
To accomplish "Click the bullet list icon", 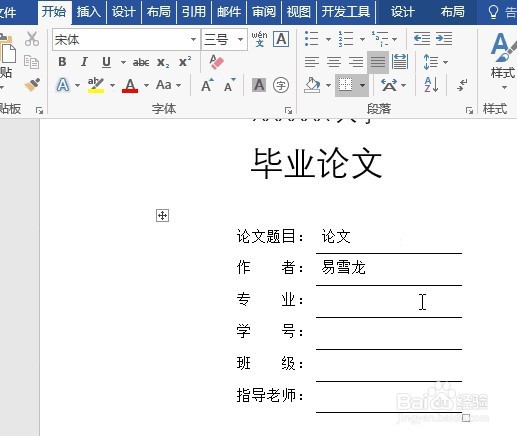I will tap(312, 39).
